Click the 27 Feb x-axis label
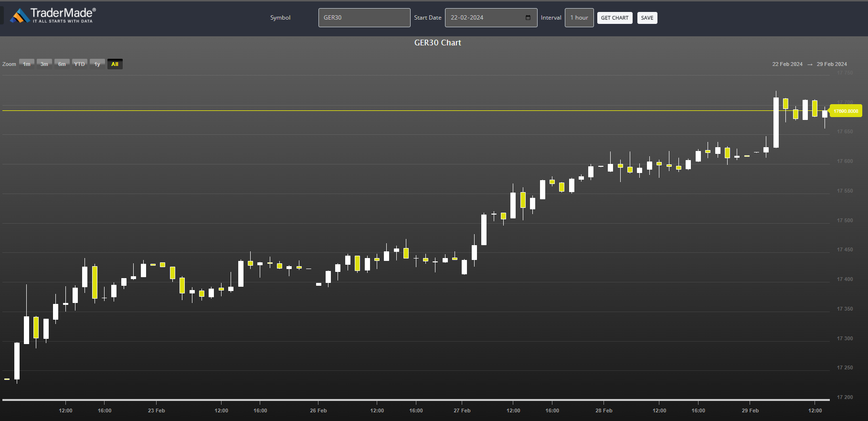 462,410
